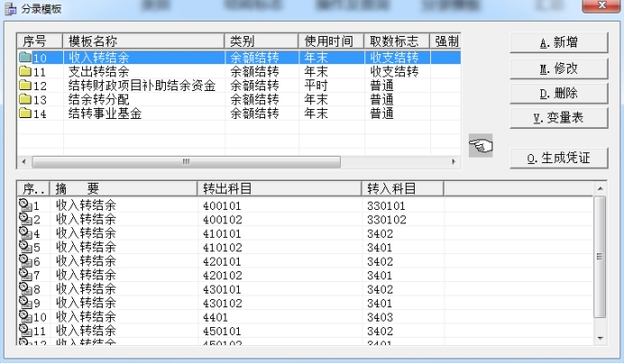Click the folder icon for template 14
This screenshot has height=364, width=624.
coord(25,114)
